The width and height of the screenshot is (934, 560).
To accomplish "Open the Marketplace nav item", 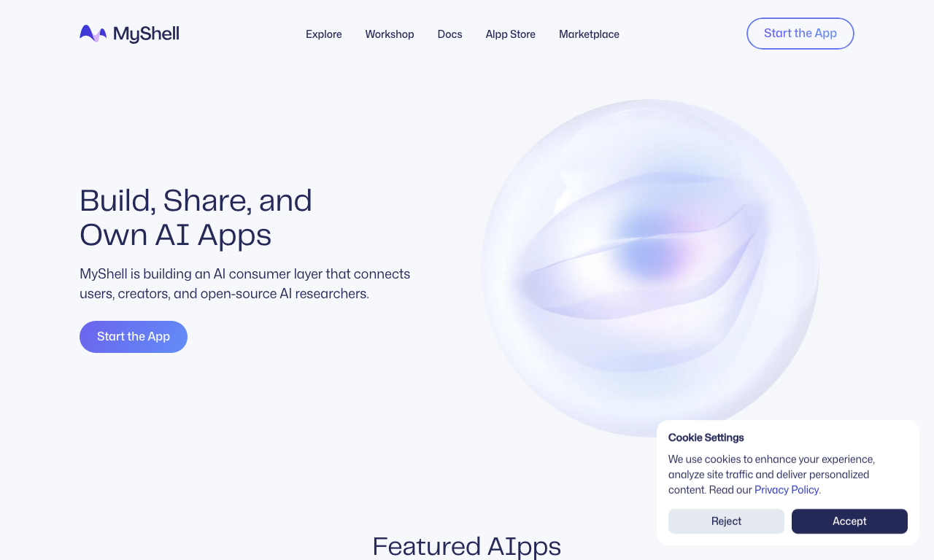I will [589, 34].
